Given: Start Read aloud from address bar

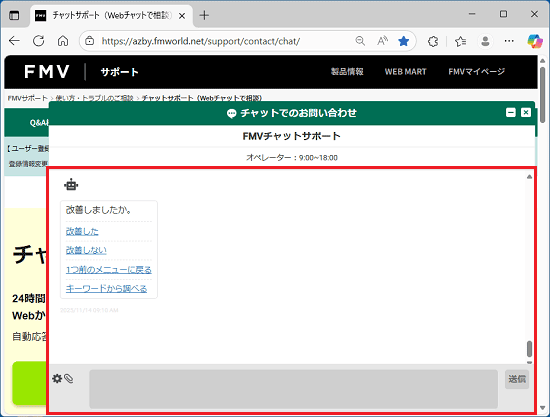Looking at the screenshot, I should (382, 41).
